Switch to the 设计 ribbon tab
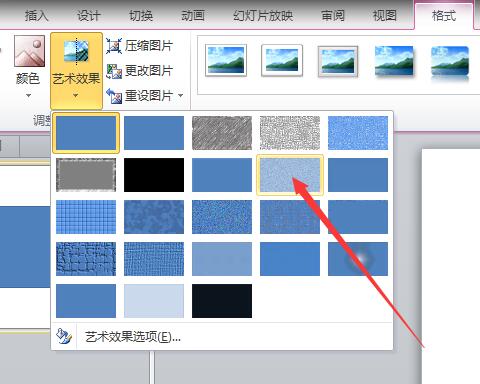This screenshot has width=480, height=384. pos(89,16)
